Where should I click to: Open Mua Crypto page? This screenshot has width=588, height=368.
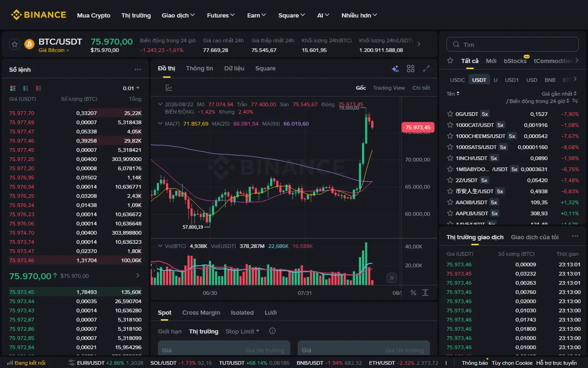(94, 15)
